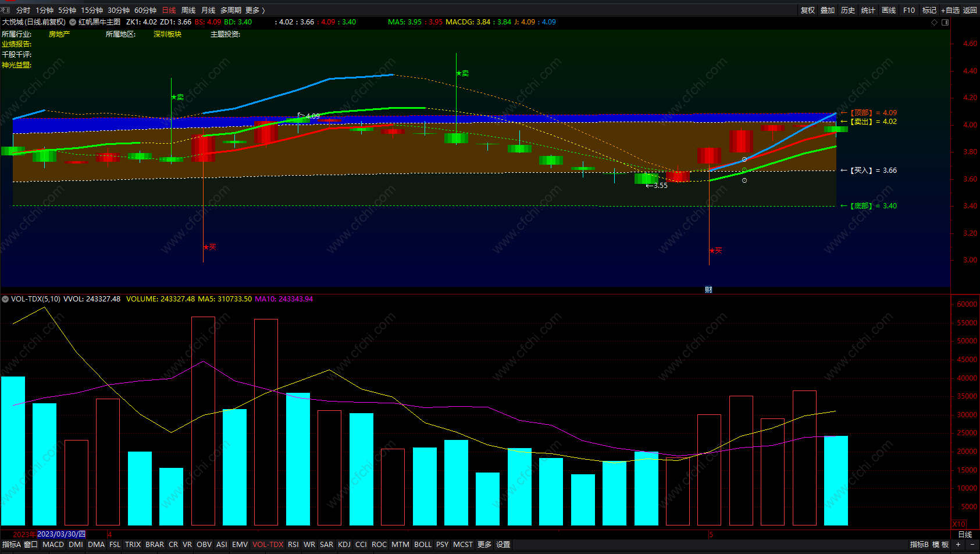This screenshot has height=554, width=980.
Task: Select the CCI indicator tab
Action: click(x=361, y=545)
